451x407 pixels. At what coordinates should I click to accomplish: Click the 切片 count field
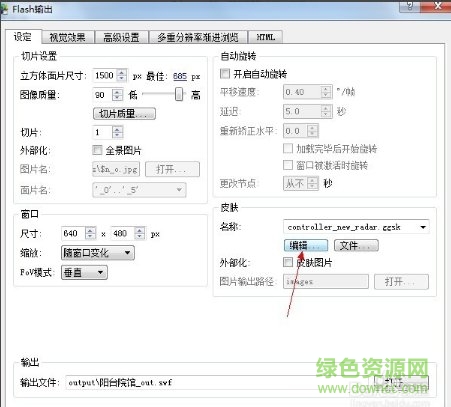tap(102, 132)
